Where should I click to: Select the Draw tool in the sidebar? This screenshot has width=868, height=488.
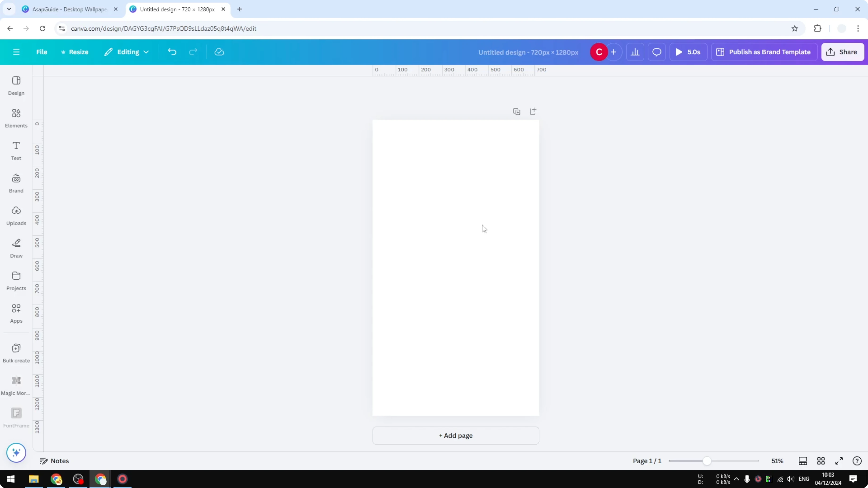pos(16,248)
